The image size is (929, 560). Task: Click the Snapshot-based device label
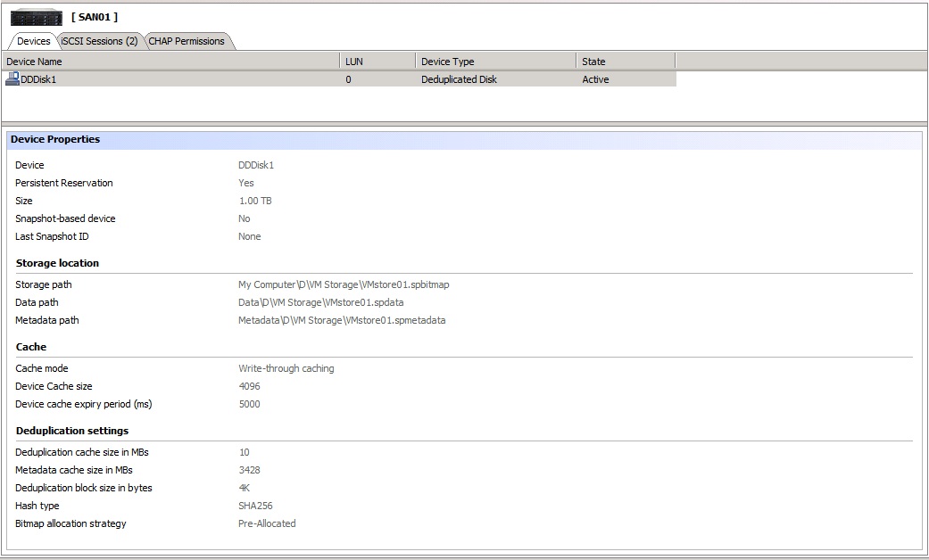(65, 218)
